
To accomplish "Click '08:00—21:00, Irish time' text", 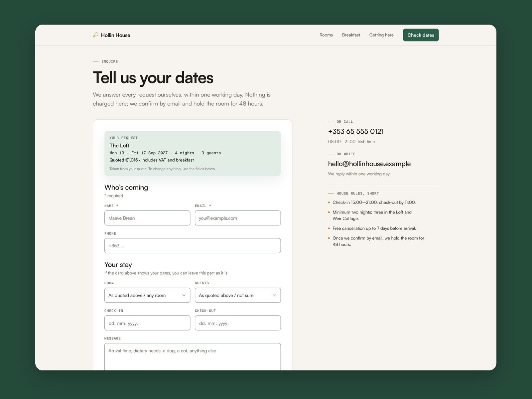I will click(351, 142).
